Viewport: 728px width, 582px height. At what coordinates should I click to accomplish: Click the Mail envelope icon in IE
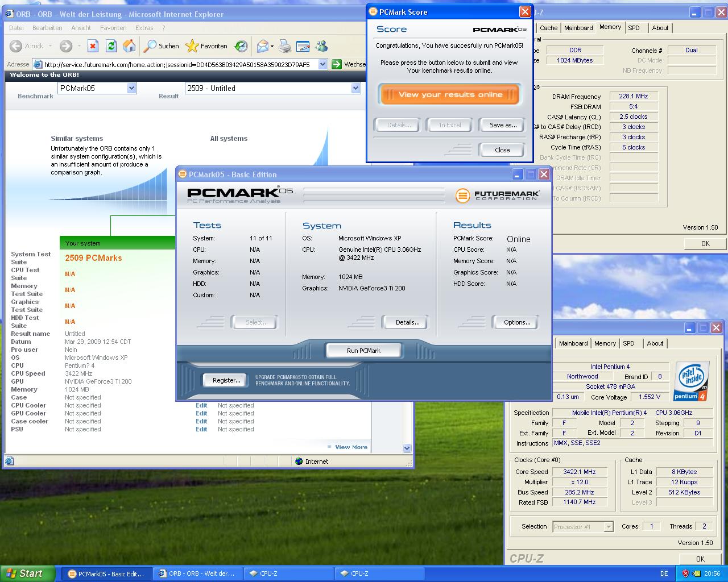point(262,46)
